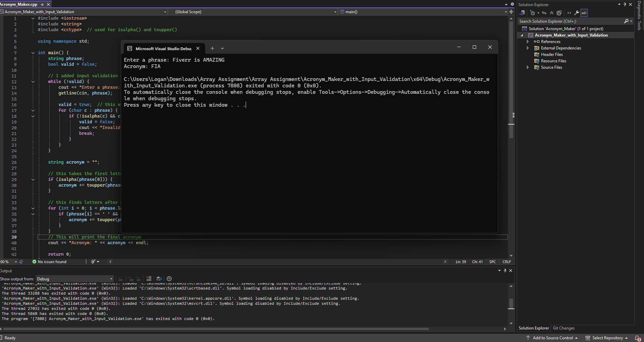This screenshot has width=644, height=342.
Task: Click Select Repository in status bar
Action: tap(607, 338)
